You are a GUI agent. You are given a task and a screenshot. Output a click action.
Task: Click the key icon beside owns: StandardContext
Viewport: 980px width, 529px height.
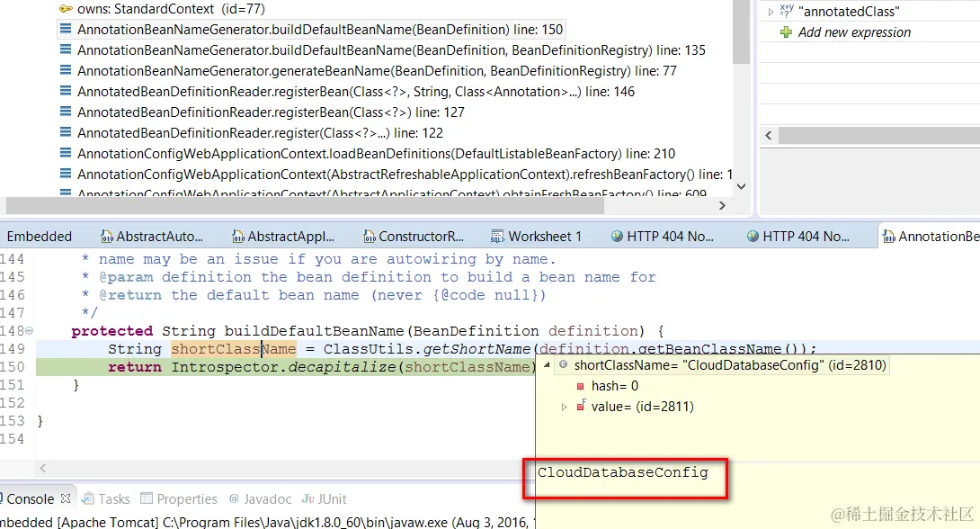coord(66,9)
